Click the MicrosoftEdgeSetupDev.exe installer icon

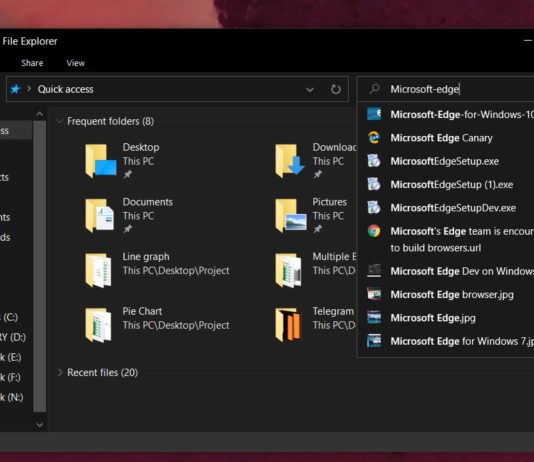[374, 207]
